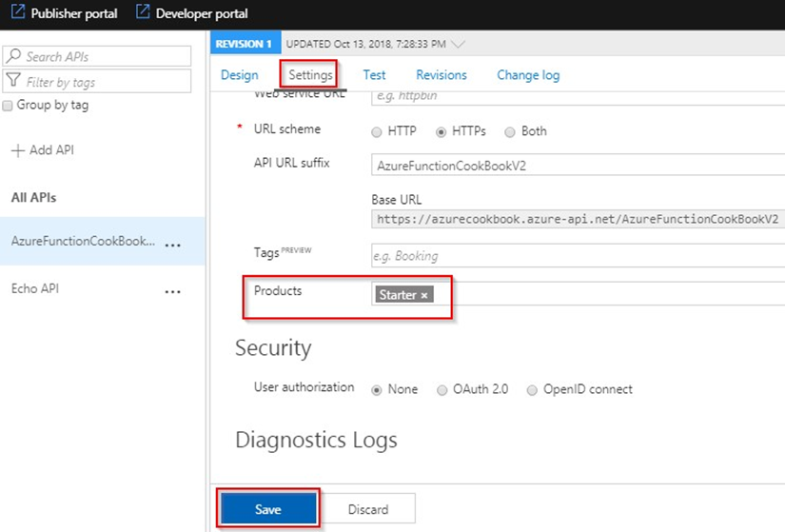Click the Developer portal external link icon

click(143, 13)
